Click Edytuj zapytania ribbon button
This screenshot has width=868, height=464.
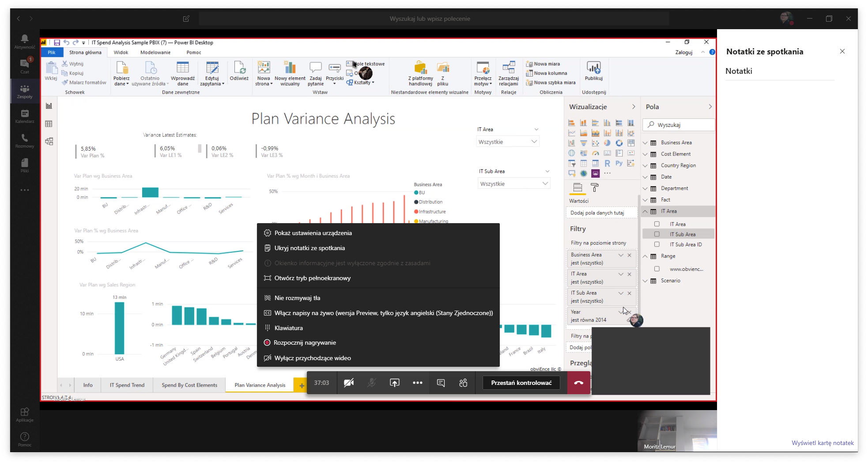[x=212, y=73]
